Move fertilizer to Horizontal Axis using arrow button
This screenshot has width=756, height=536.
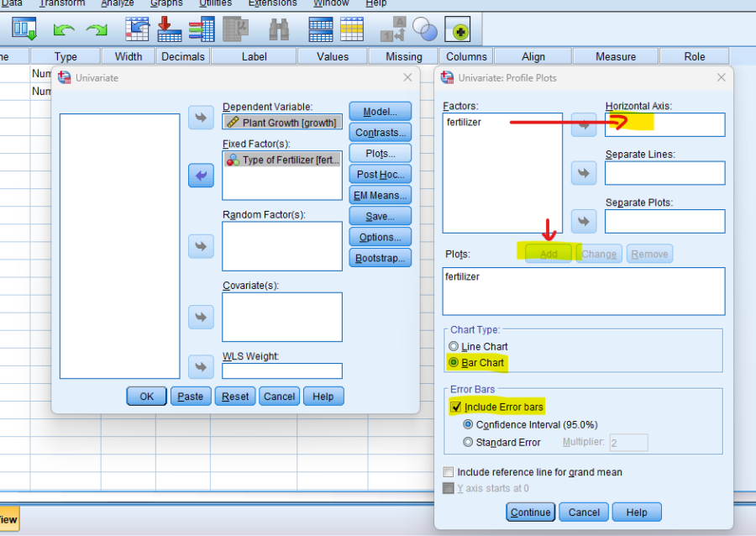[583, 124]
